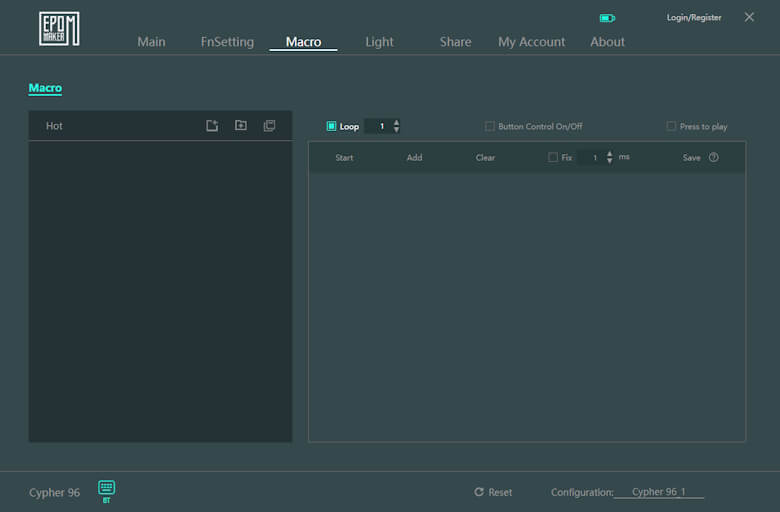Reset settings with the Reset icon button
The height and width of the screenshot is (512, 780).
(479, 492)
